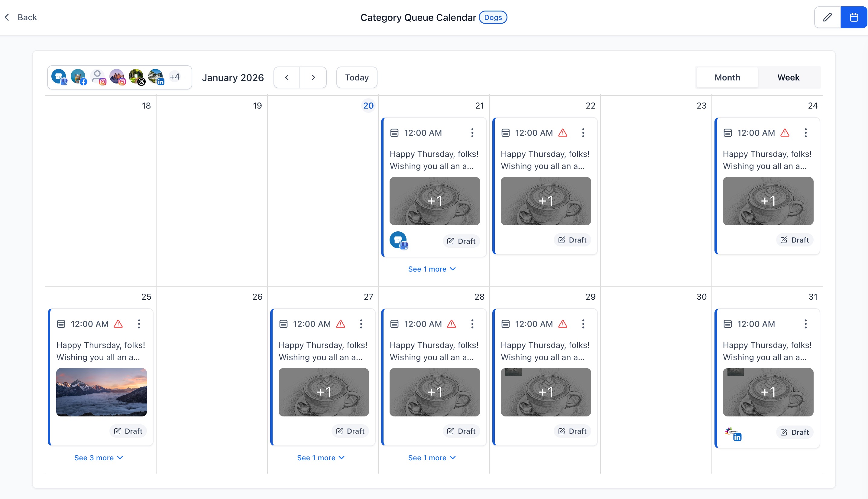The width and height of the screenshot is (868, 499).
Task: Go to previous month with left arrow
Action: point(287,77)
